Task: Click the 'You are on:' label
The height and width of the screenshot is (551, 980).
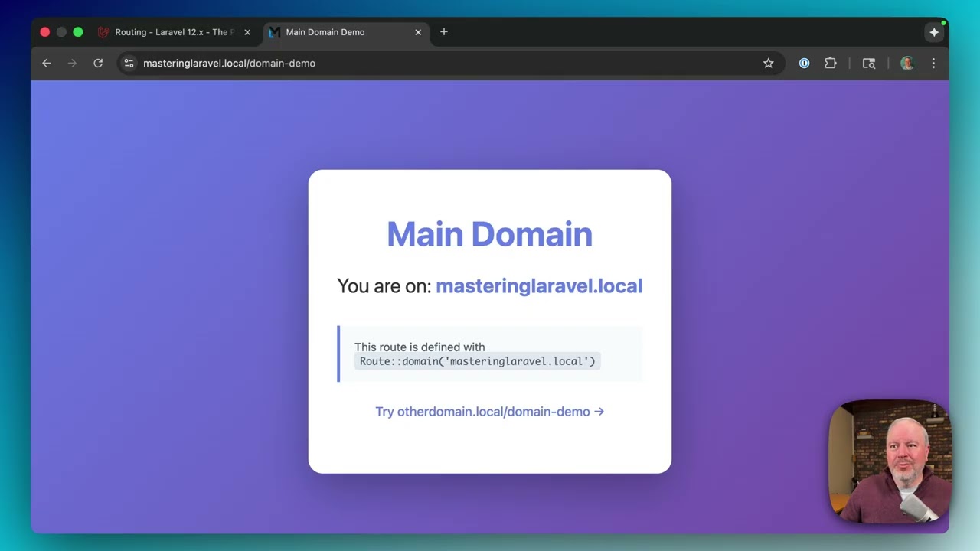Action: [384, 285]
